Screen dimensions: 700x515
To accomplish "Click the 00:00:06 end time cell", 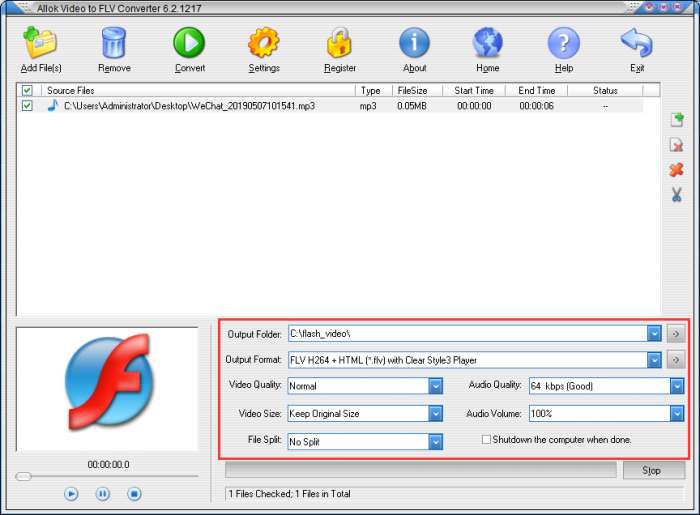I will point(536,106).
